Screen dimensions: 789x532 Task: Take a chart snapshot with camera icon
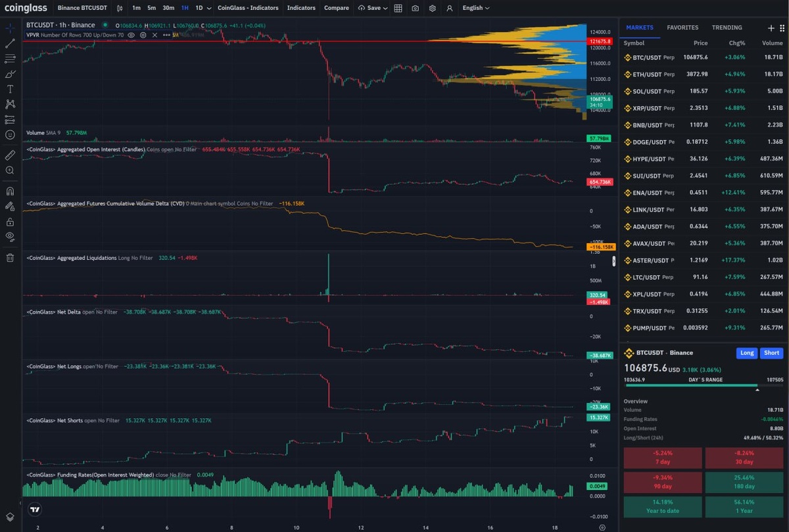pos(415,8)
